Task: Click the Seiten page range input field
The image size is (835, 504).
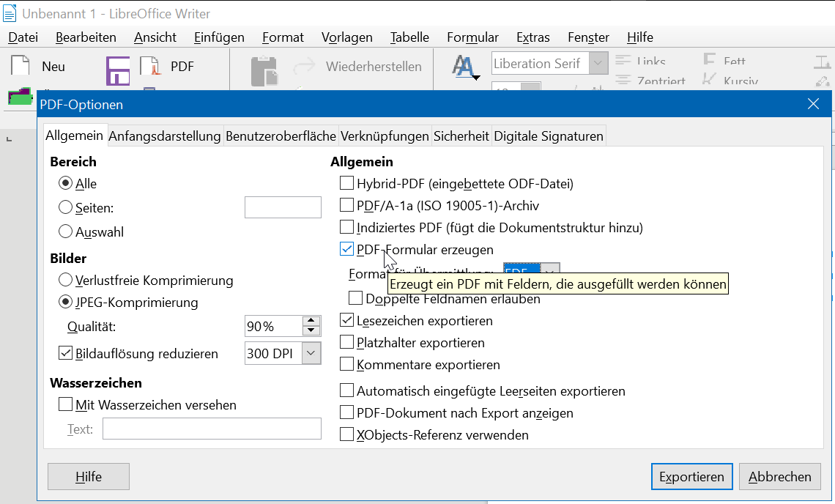Action: point(283,207)
